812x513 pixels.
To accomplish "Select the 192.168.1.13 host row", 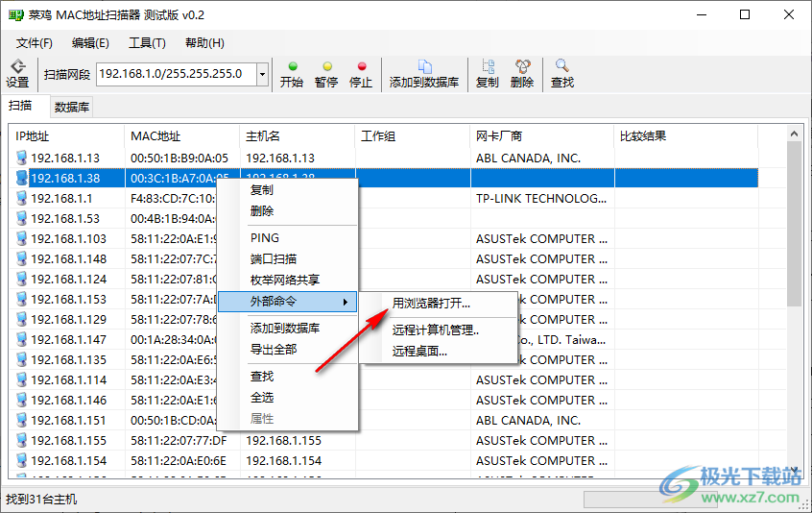I will coord(65,158).
